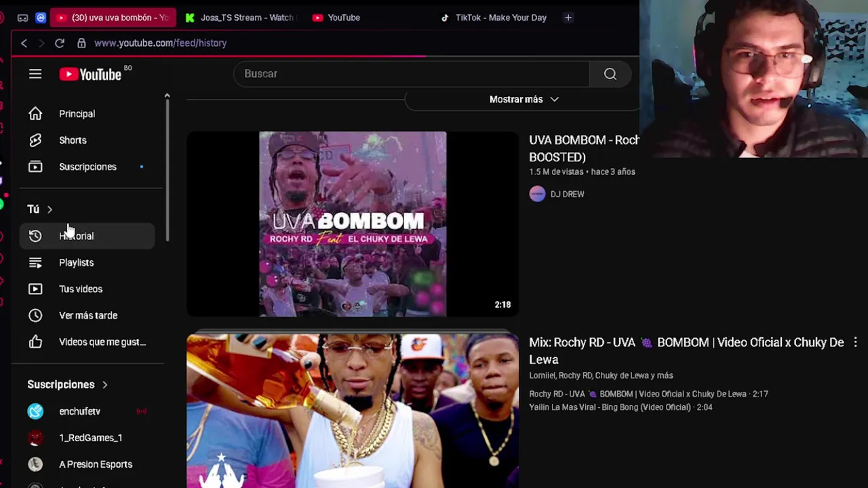Play the Mix Rochy RD thumbnail

[353, 411]
